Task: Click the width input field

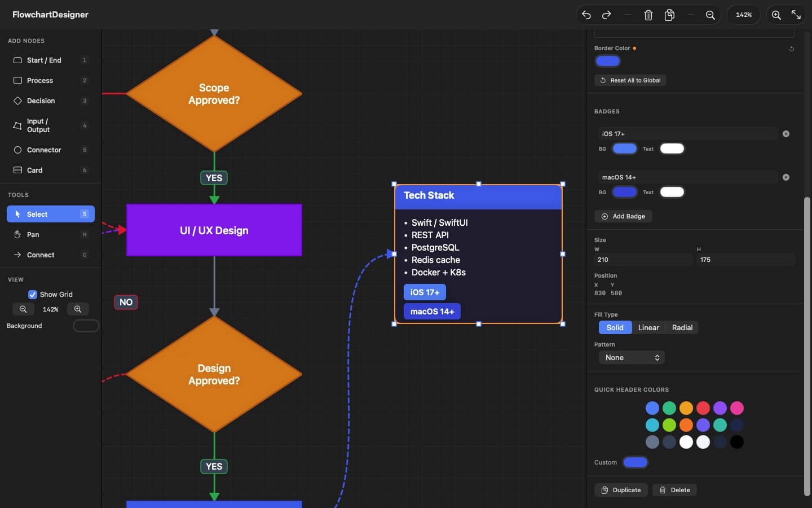Action: (643, 260)
